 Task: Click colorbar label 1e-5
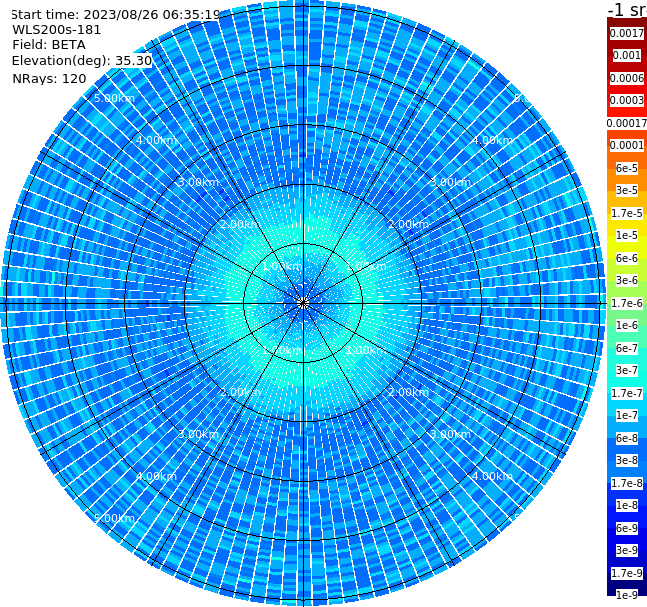627,235
